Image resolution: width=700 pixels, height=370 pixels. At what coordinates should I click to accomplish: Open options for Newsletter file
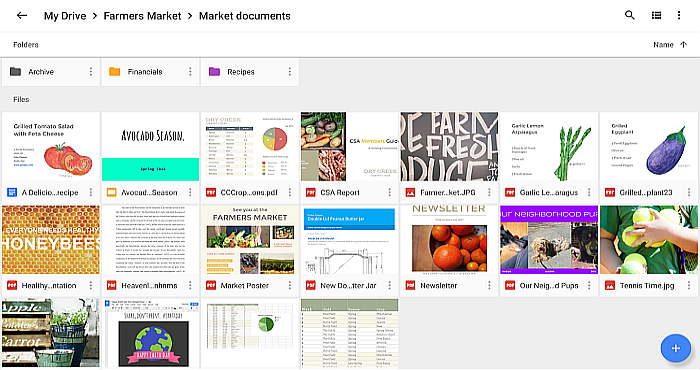(x=489, y=285)
